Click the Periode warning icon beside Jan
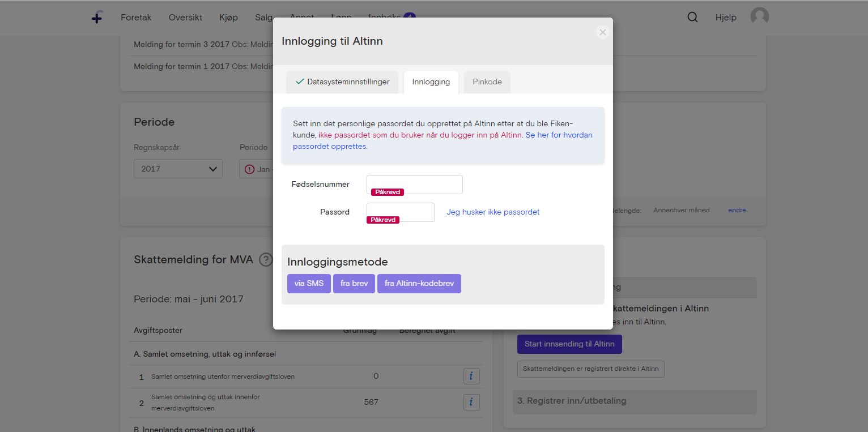The width and height of the screenshot is (868, 432). pos(249,169)
